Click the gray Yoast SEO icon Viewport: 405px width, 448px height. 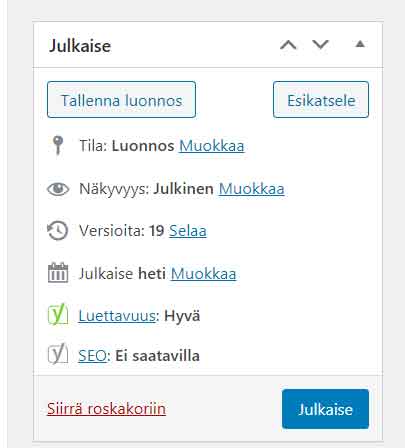(58, 354)
